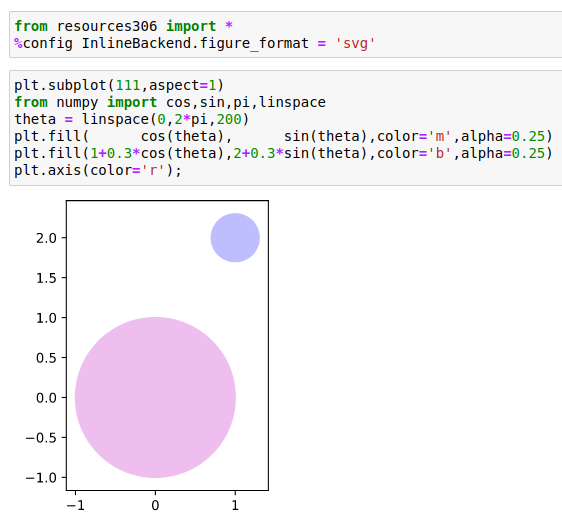Click the plt.fill line with color='m'
This screenshot has width=562, height=522.
pos(284,136)
